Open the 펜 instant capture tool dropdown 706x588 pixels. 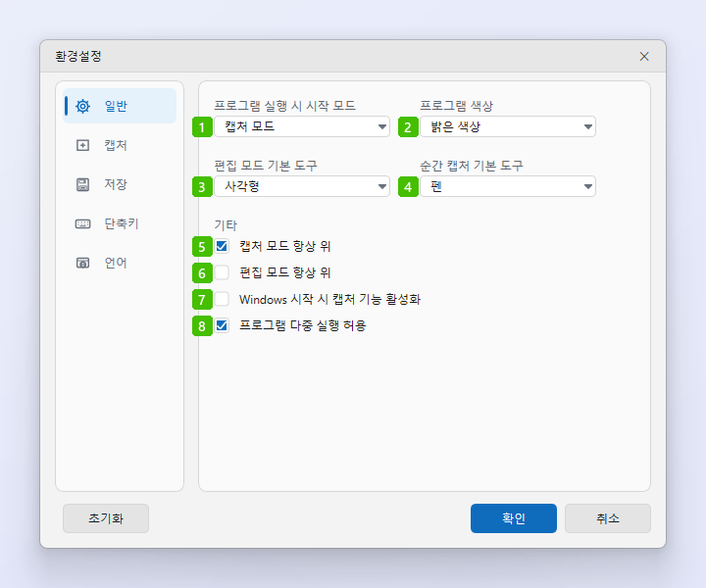pos(508,186)
